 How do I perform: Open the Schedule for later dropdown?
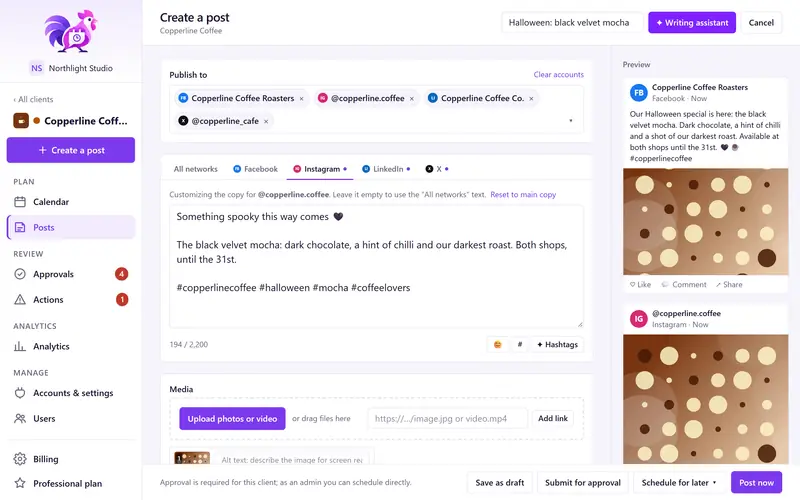679,483
